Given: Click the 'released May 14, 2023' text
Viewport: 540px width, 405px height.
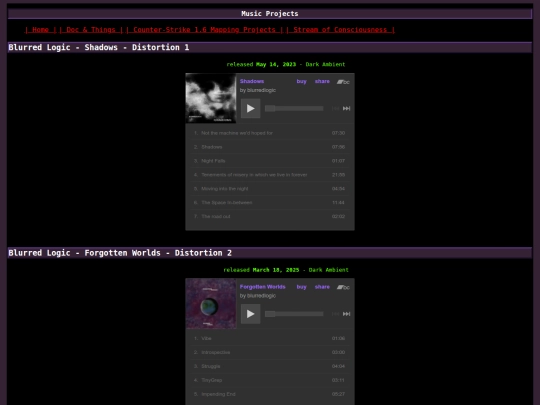Looking at the screenshot, I should coord(261,64).
